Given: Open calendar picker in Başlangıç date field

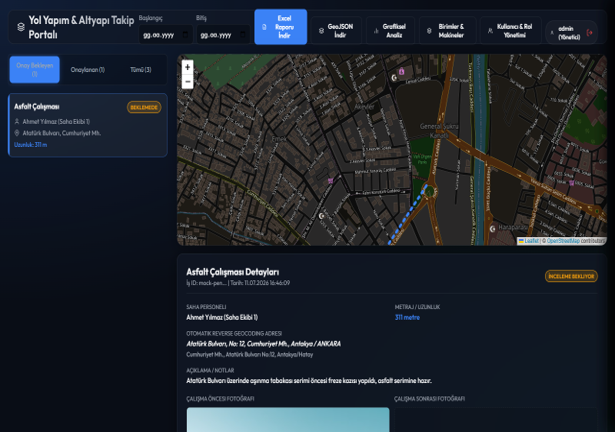Looking at the screenshot, I should click(x=186, y=35).
